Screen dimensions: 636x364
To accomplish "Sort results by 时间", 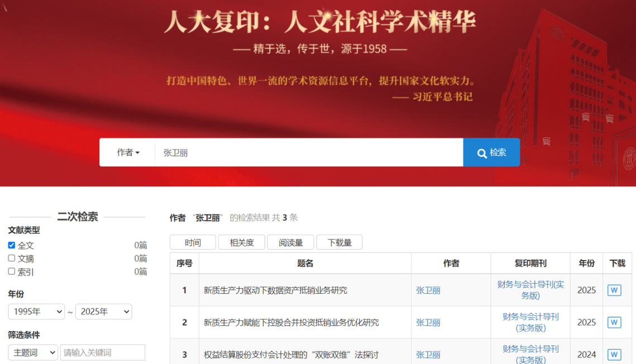I will tap(193, 242).
